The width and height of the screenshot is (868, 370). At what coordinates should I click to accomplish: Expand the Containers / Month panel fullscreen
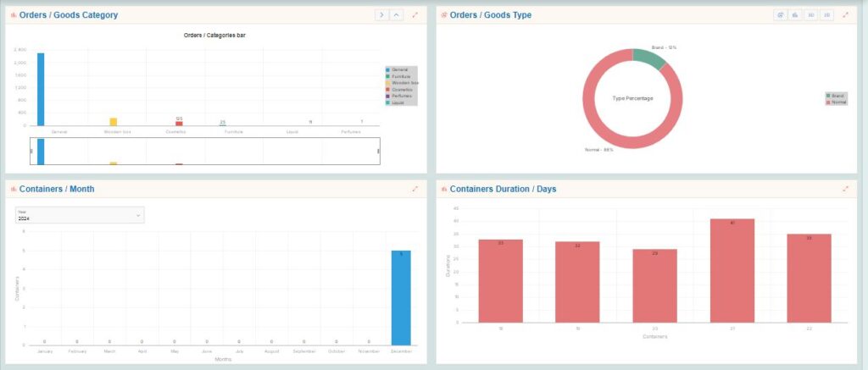(415, 189)
